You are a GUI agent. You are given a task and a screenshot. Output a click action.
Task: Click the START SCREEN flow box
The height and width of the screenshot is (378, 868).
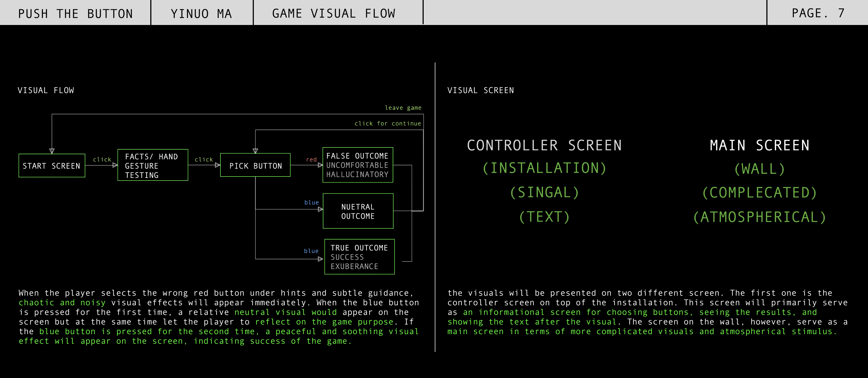point(52,166)
